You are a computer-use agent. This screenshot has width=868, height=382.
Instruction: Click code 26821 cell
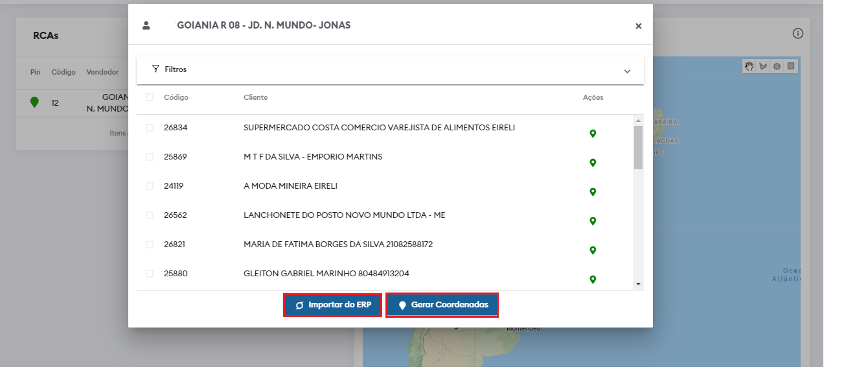(175, 245)
